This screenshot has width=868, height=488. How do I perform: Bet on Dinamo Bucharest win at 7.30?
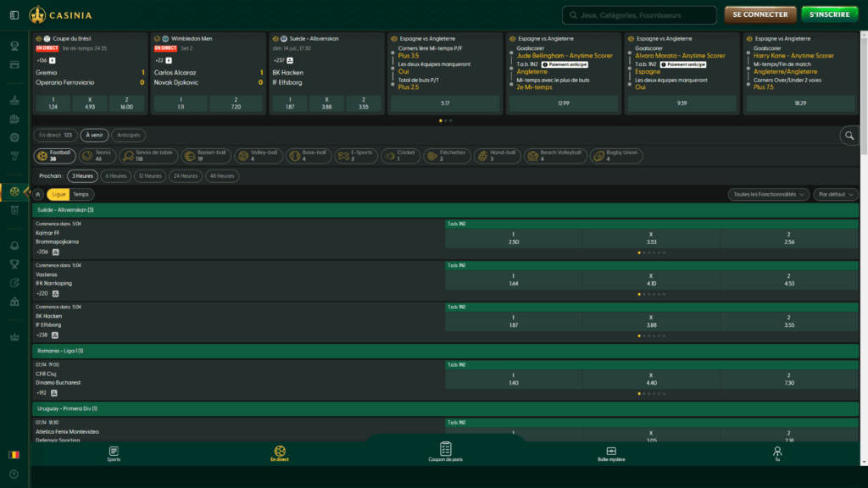coord(789,379)
